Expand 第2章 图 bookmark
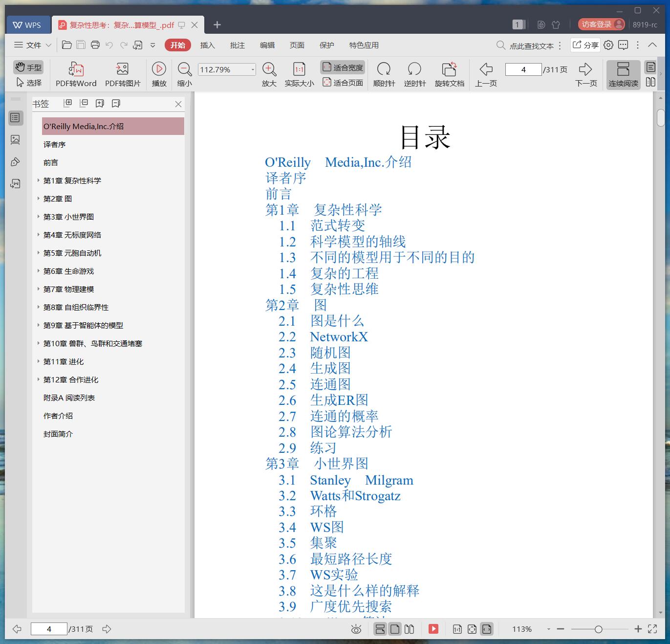Viewport: 670px width, 644px height. coord(38,199)
